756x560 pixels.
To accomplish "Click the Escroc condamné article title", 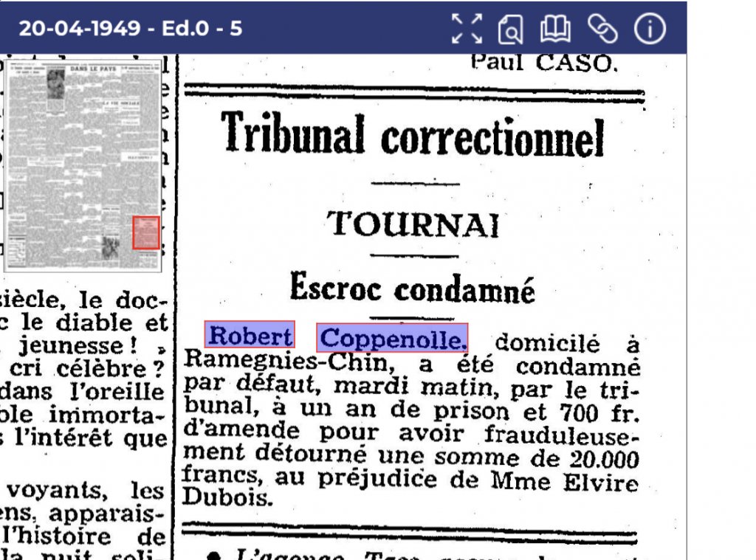I will (412, 287).
